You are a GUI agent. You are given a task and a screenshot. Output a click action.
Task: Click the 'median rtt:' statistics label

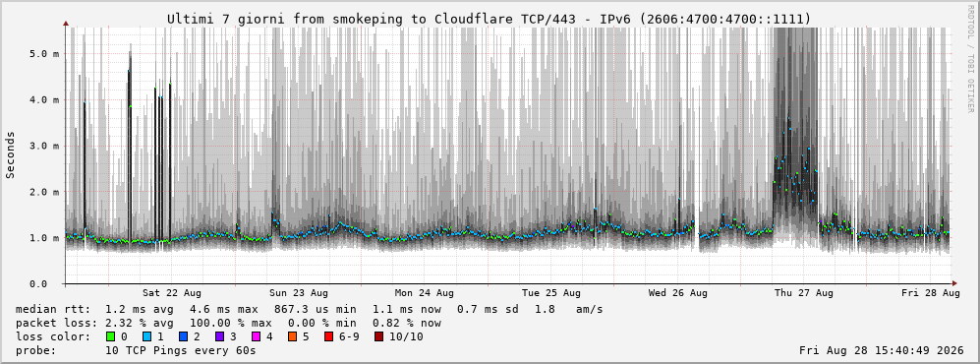[52, 310]
